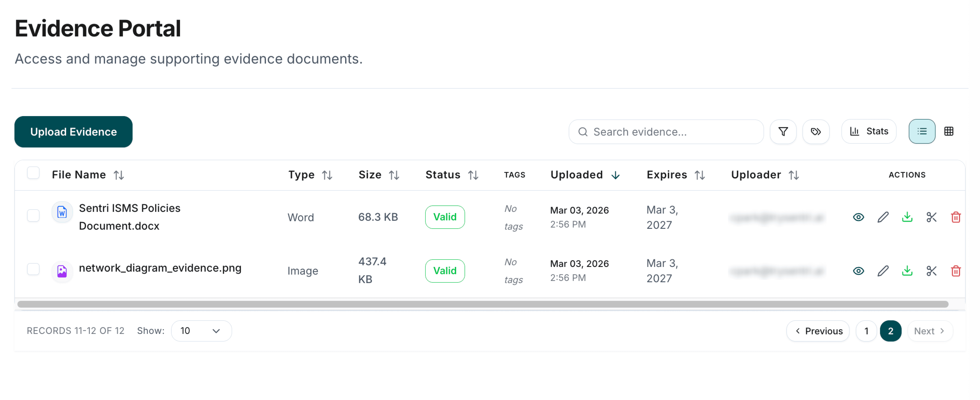Open the Show records-per-page dropdown

point(201,331)
